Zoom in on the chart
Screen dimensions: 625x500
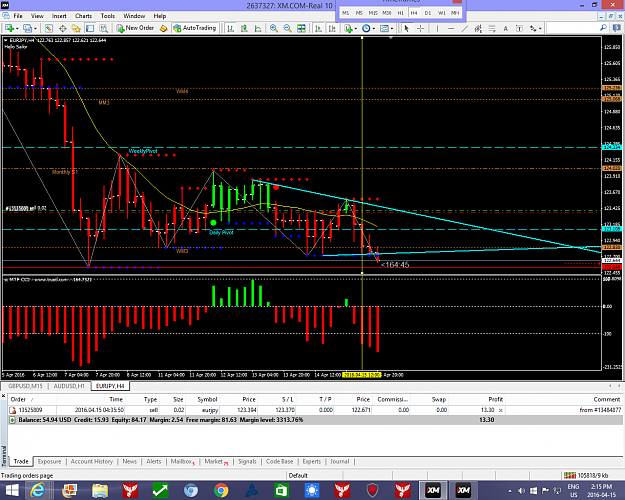tap(274, 28)
